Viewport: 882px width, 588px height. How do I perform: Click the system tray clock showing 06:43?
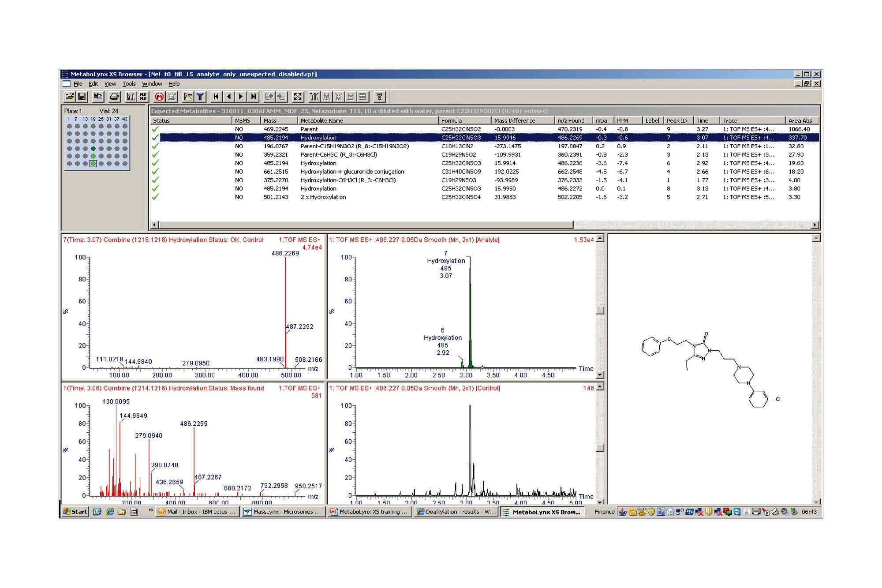pos(809,512)
